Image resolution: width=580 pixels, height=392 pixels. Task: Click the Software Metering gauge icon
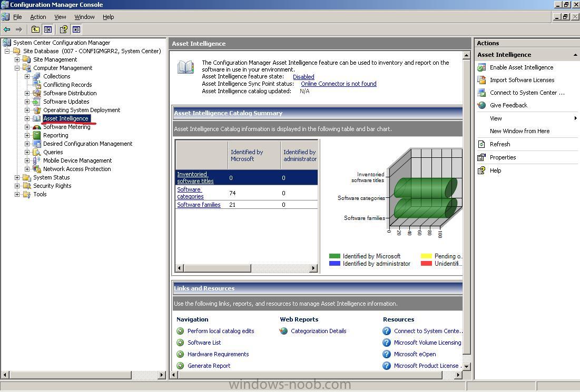point(37,127)
